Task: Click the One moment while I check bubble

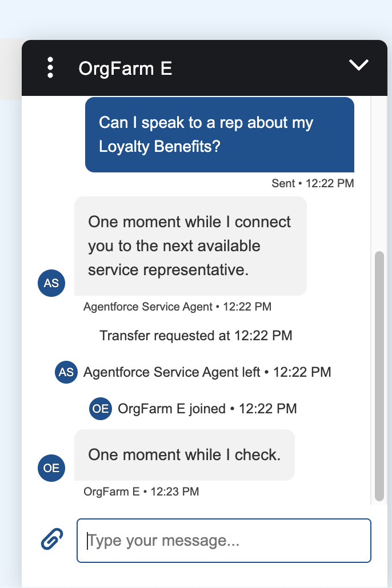Action: click(x=184, y=455)
